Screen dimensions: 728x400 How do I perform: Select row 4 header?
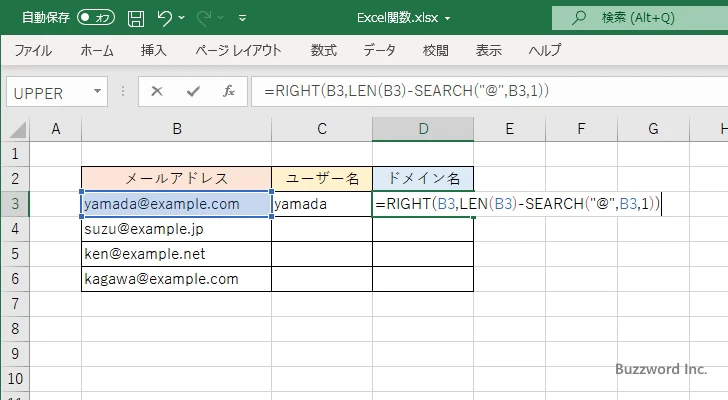click(15, 229)
